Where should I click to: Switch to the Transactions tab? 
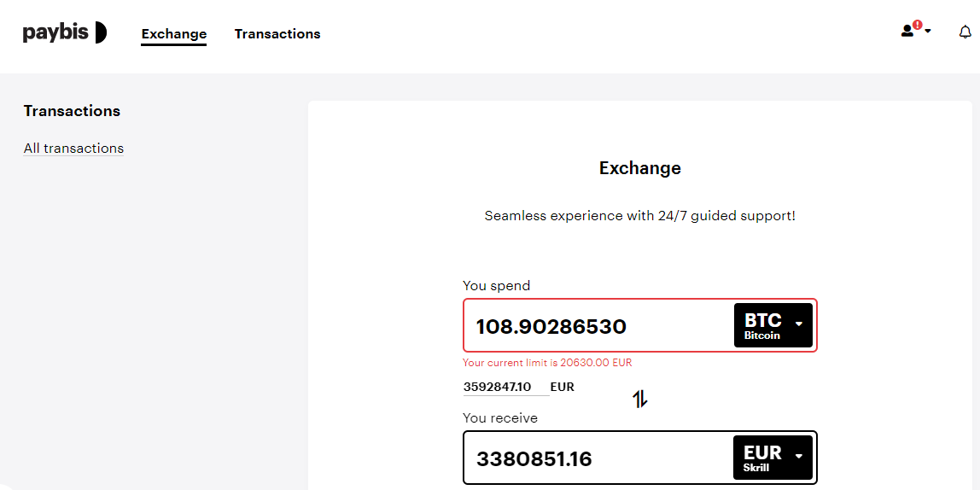coord(277,34)
